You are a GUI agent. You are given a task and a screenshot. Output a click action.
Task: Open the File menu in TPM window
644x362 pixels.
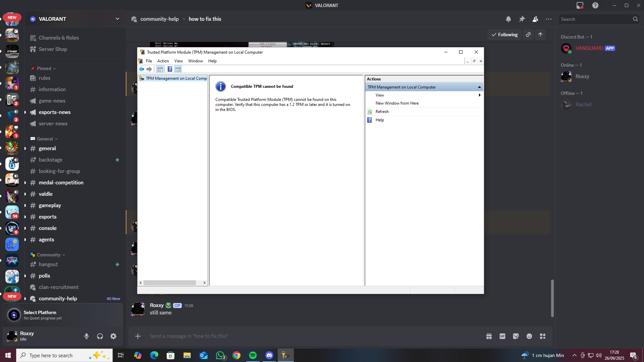[149, 61]
